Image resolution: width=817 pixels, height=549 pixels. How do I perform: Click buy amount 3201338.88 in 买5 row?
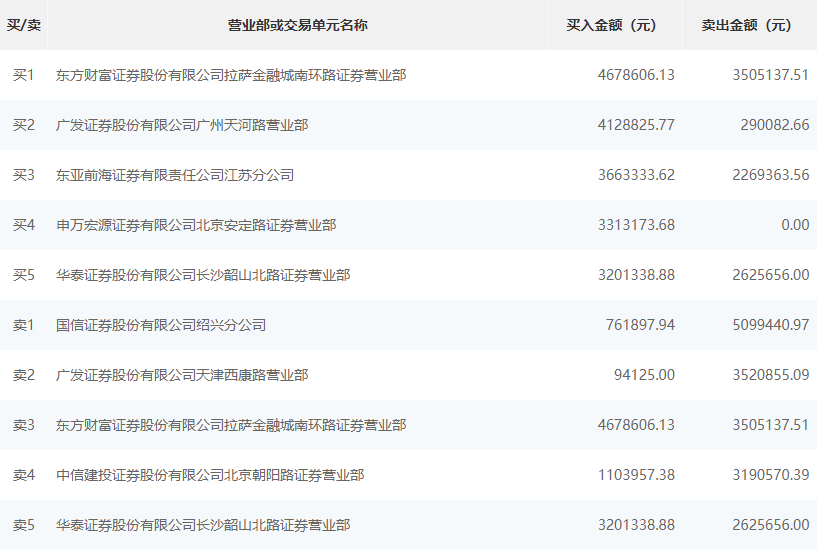tap(636, 275)
